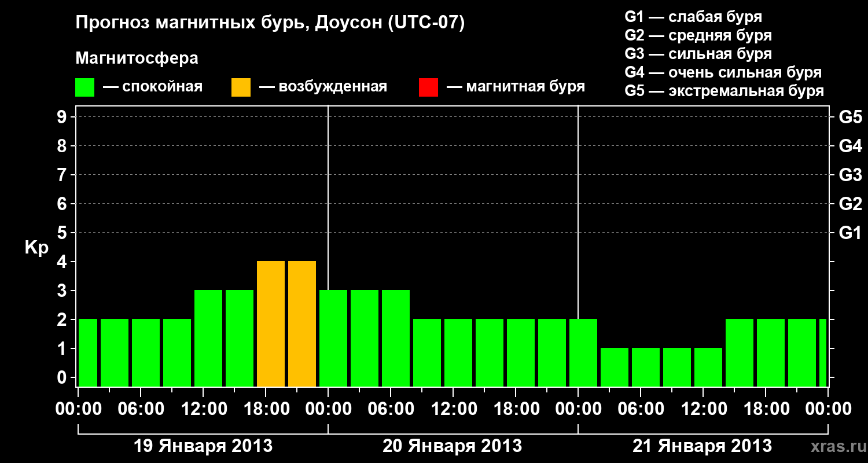This screenshot has height=463, width=868.
Task: Click the '06:00' time label under 20 Января
Action: [x=391, y=409]
